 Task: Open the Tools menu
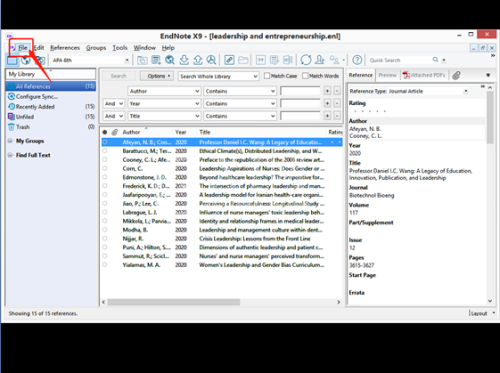point(120,48)
